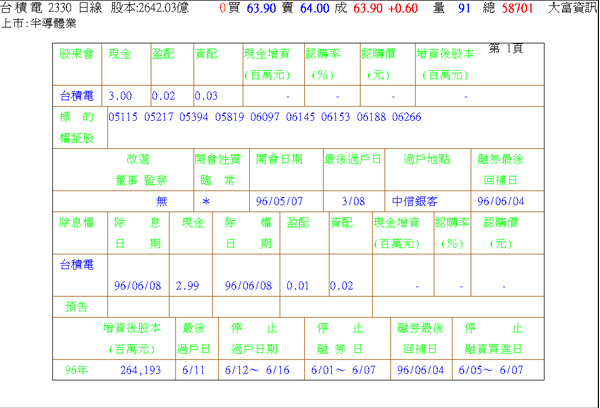Click the sell price 64.00 in header

click(x=314, y=8)
